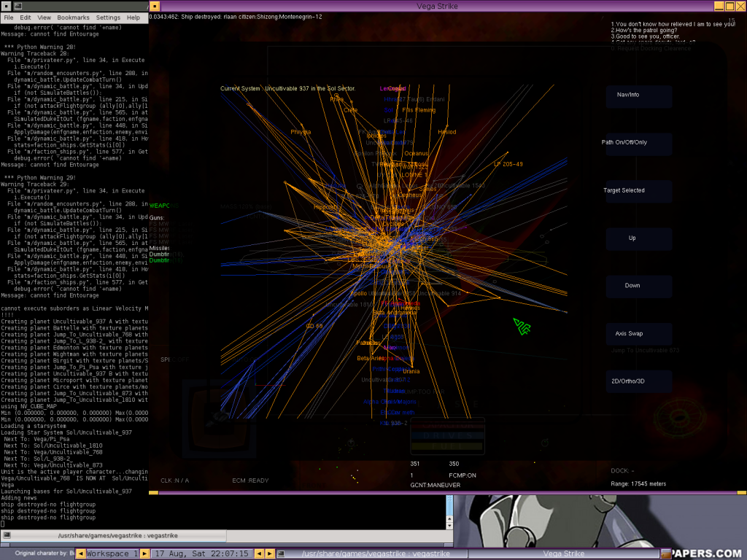This screenshot has width=747, height=560.
Task: Click 'Creating planet Microport' terminal line
Action: 74,380
